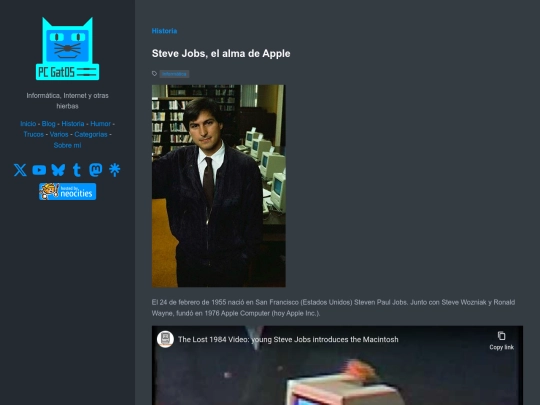The height and width of the screenshot is (405, 540).
Task: Open the Historia sidebar menu item
Action: (73, 124)
